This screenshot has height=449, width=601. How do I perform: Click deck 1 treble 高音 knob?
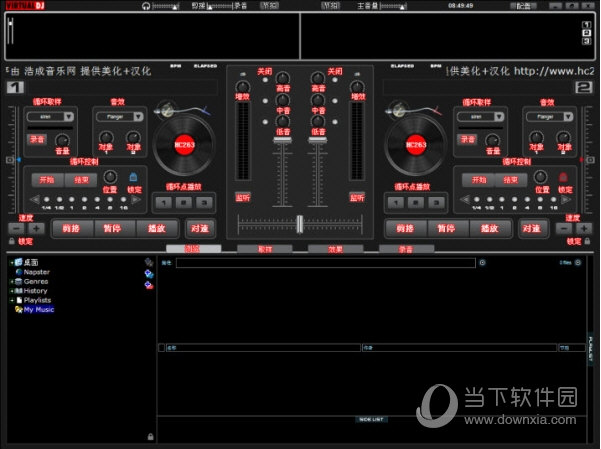pyautogui.click(x=283, y=78)
